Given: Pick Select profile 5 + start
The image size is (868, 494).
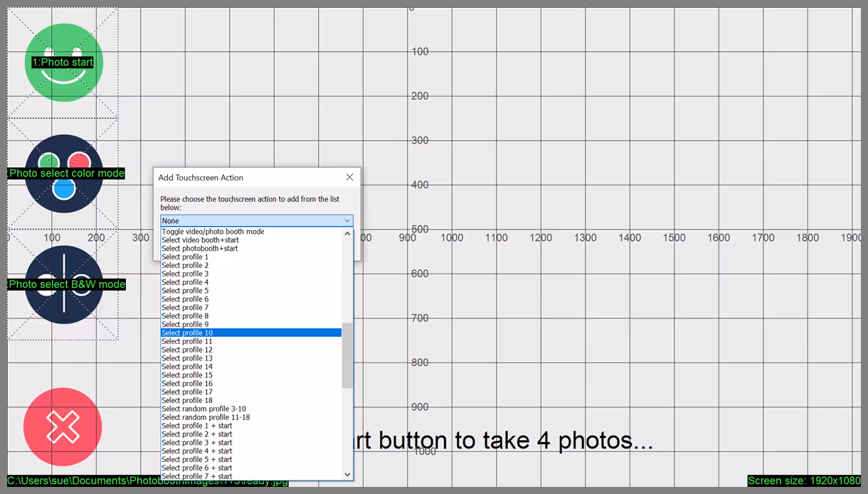Looking at the screenshot, I should (251, 460).
